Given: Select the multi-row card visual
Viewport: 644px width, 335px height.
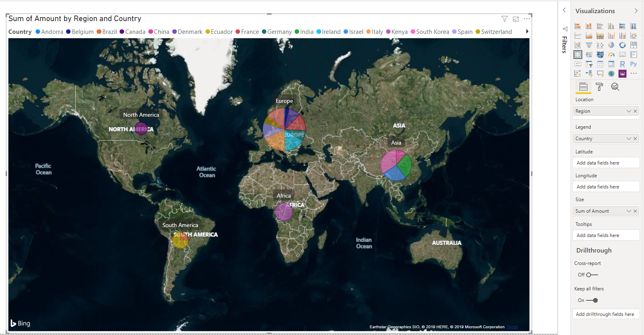Looking at the screenshot, I should coord(634,55).
